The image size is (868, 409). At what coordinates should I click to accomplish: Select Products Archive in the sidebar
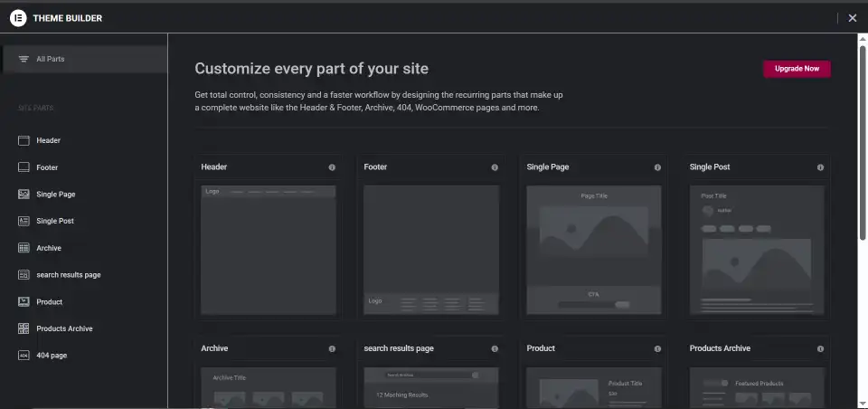coord(64,328)
